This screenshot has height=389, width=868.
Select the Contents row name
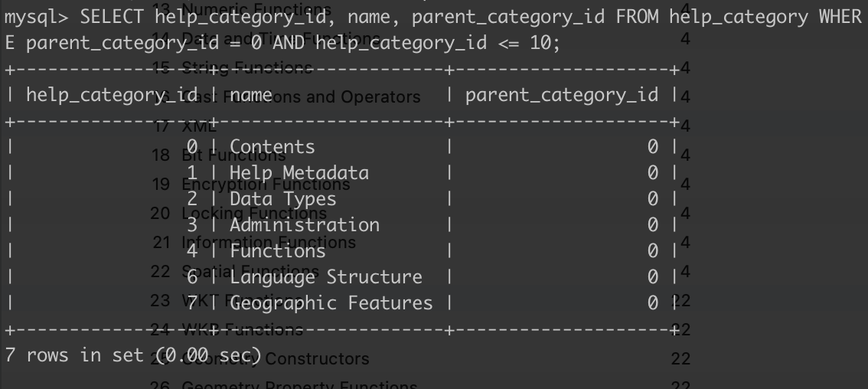pyautogui.click(x=272, y=146)
